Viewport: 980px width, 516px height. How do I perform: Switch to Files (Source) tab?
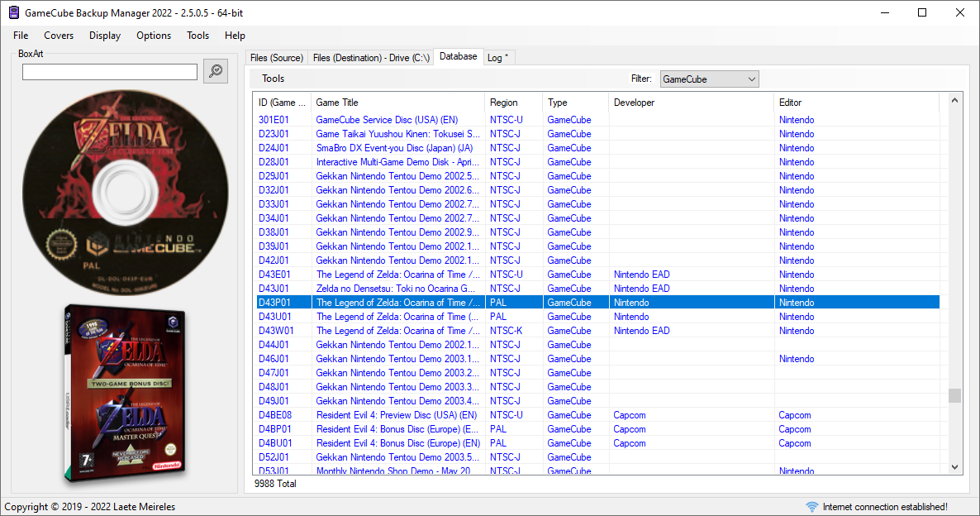(277, 58)
